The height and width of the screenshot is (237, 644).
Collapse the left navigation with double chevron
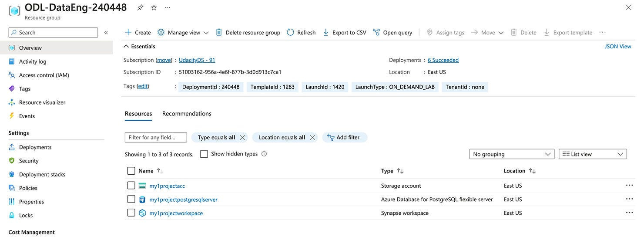coord(106,33)
